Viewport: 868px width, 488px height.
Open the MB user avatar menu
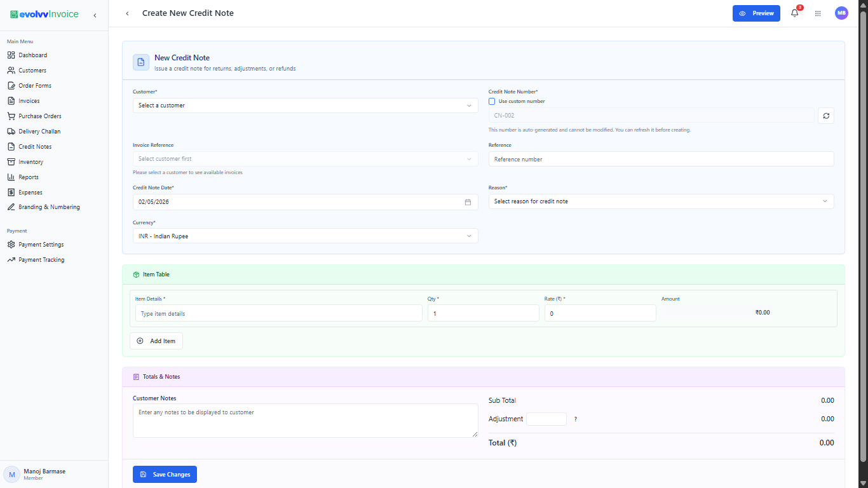coord(841,13)
